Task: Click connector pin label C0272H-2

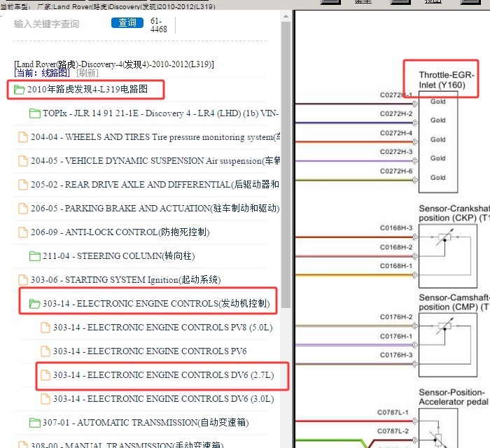Action: coord(396,113)
